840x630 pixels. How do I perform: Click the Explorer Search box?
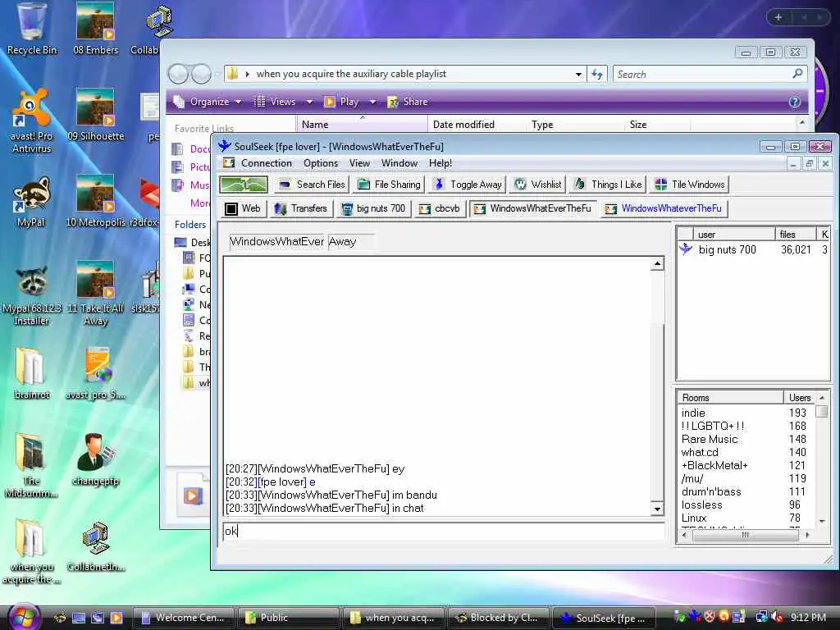[x=710, y=74]
